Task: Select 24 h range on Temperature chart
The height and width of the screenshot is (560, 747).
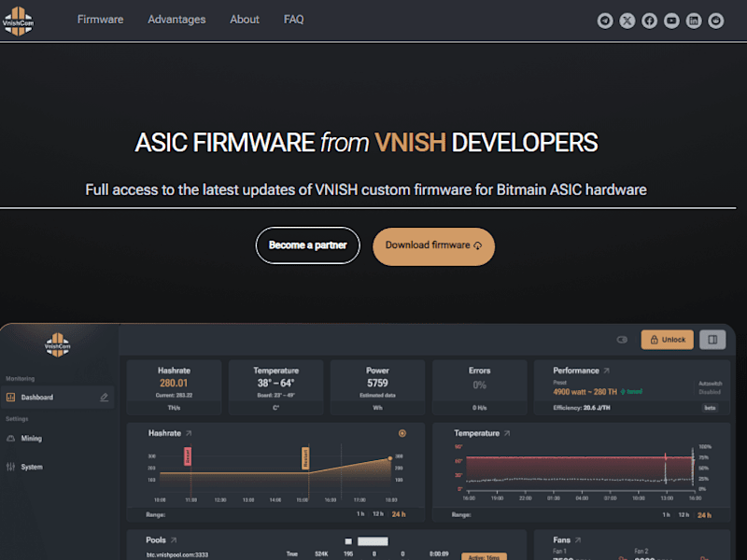Action: click(x=705, y=515)
